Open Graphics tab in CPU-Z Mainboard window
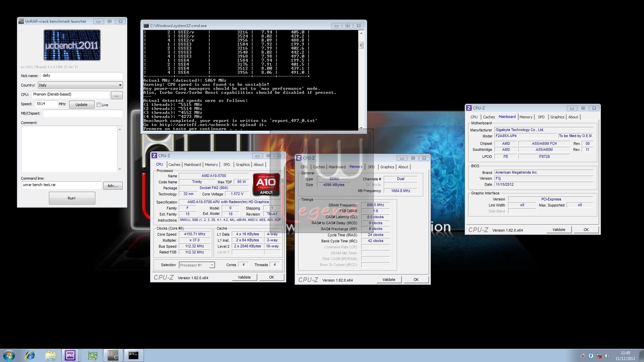 click(557, 117)
